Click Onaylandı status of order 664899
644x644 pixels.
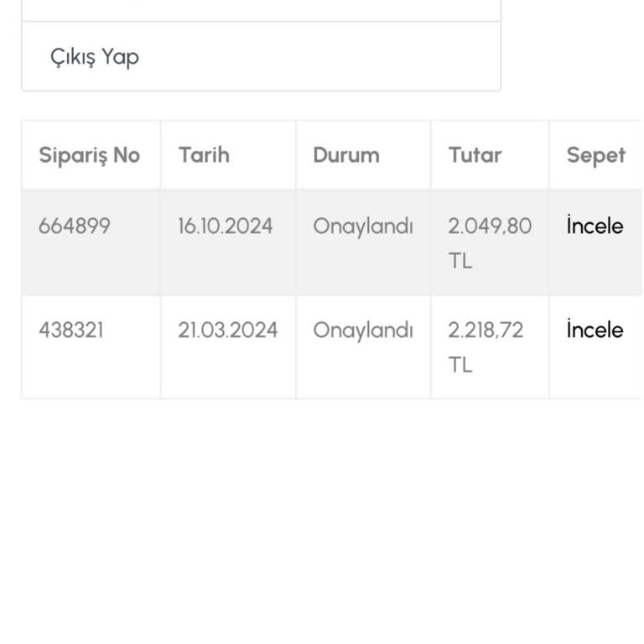point(363,226)
